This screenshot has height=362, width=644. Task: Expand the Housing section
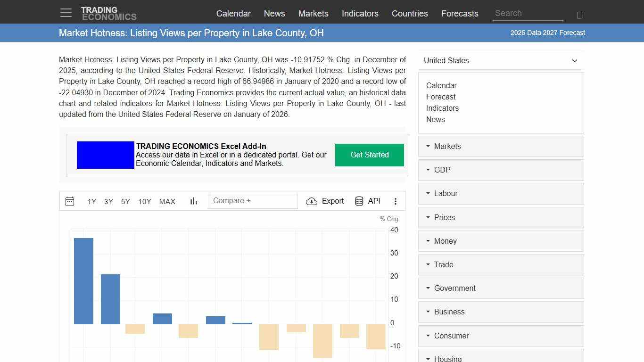point(447,358)
